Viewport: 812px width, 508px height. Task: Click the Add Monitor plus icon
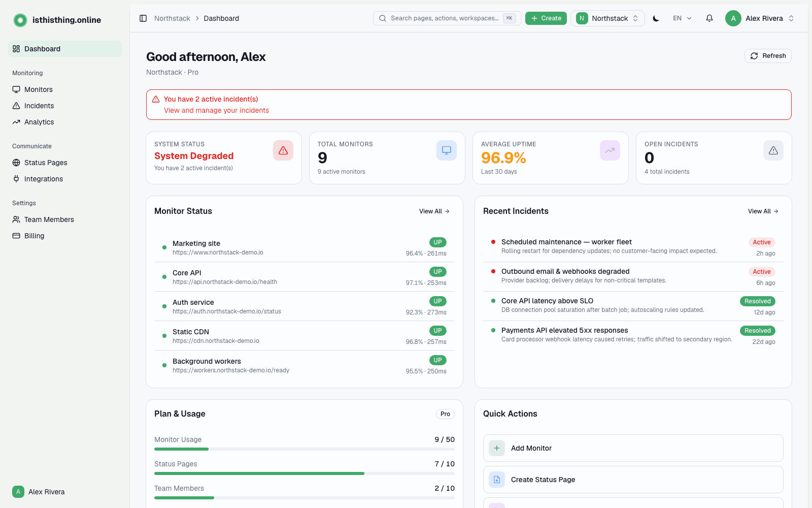click(x=497, y=448)
